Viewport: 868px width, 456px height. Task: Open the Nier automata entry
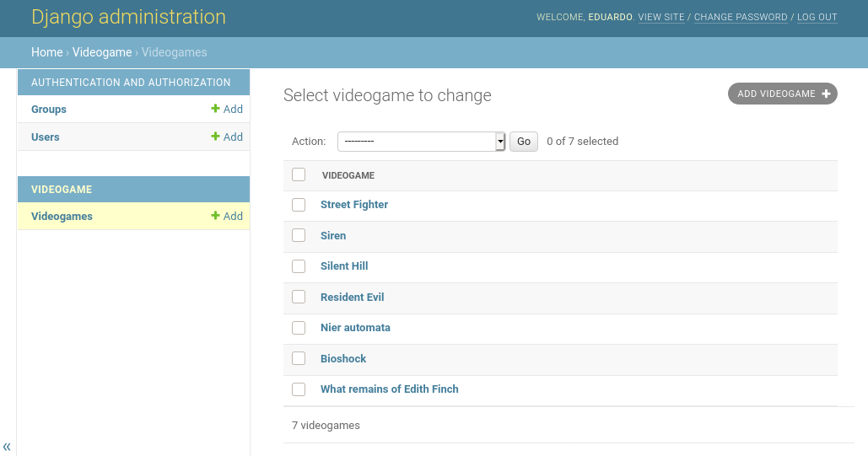pyautogui.click(x=355, y=328)
